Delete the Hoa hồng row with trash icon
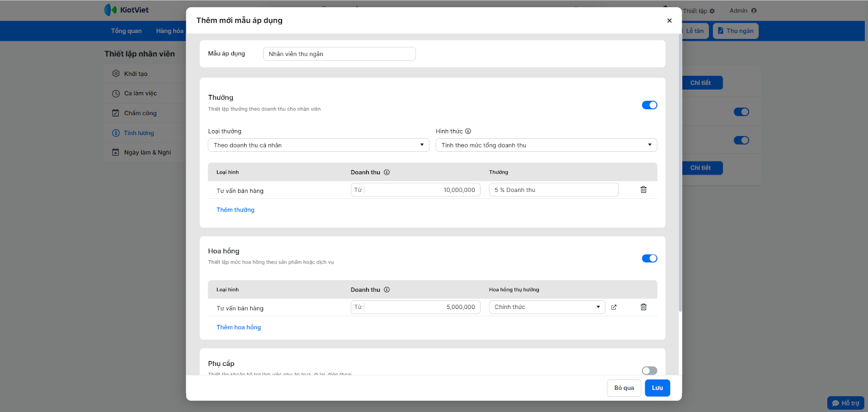 tap(643, 307)
